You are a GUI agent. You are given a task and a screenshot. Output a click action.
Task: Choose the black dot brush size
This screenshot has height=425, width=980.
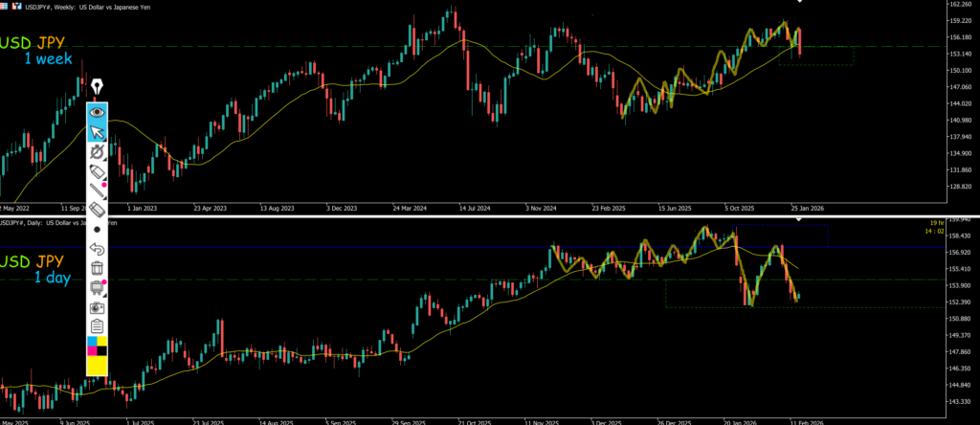pyautogui.click(x=97, y=230)
